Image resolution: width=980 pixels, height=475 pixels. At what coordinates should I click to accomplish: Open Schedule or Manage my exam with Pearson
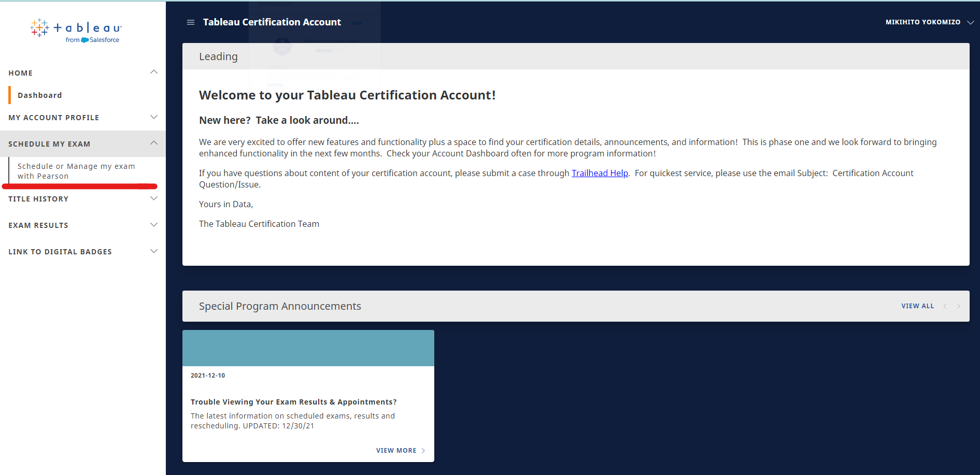[76, 171]
